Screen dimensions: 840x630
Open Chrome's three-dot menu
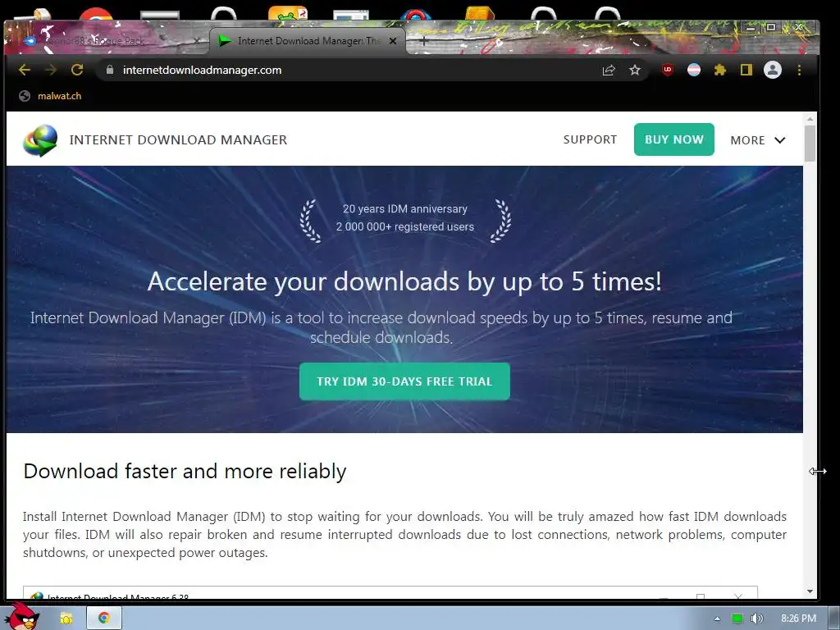pyautogui.click(x=799, y=71)
